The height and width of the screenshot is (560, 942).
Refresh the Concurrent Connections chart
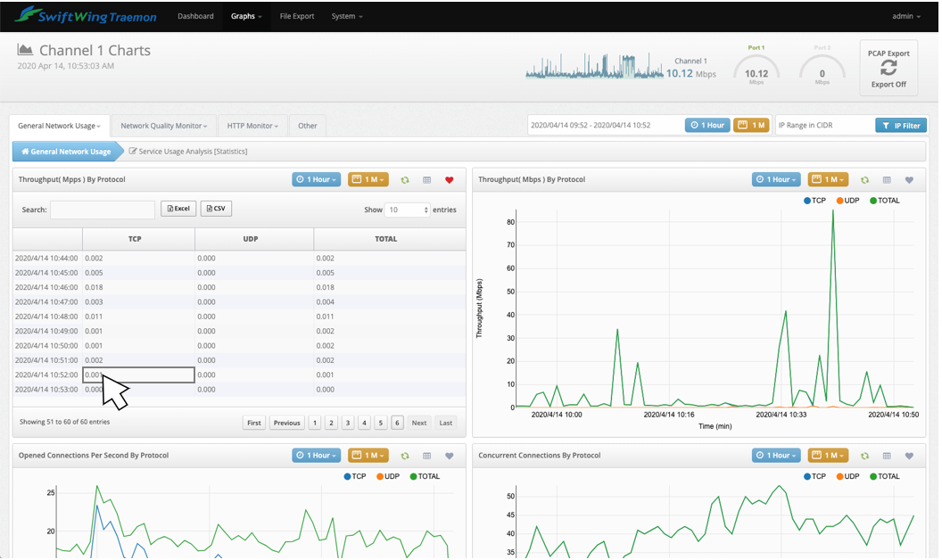(864, 456)
